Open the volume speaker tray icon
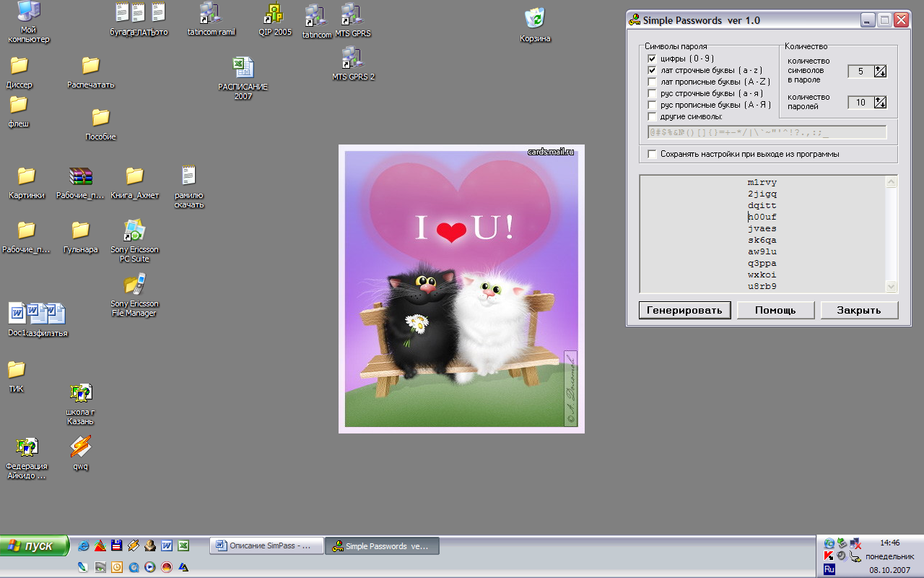Image resolution: width=924 pixels, height=578 pixels. coord(842,556)
